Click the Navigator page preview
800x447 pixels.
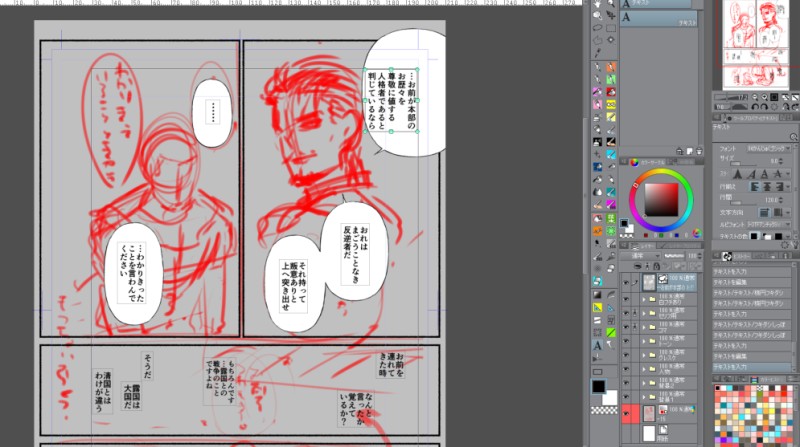[x=756, y=43]
